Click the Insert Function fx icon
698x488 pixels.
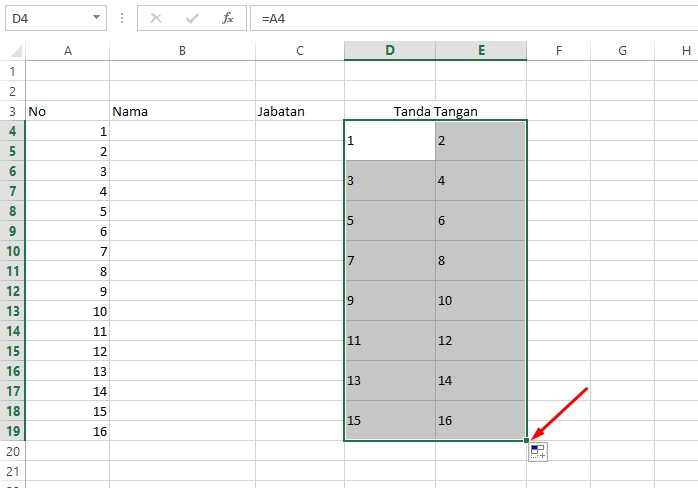click(228, 18)
